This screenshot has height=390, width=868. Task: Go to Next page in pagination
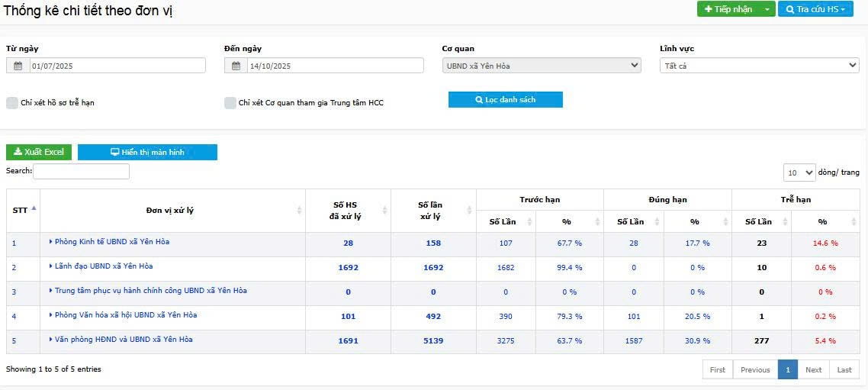click(x=813, y=370)
